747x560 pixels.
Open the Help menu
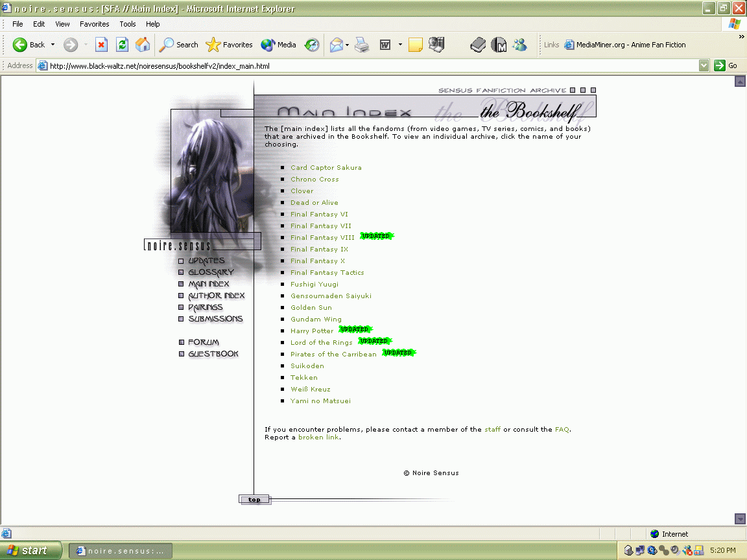pos(152,24)
